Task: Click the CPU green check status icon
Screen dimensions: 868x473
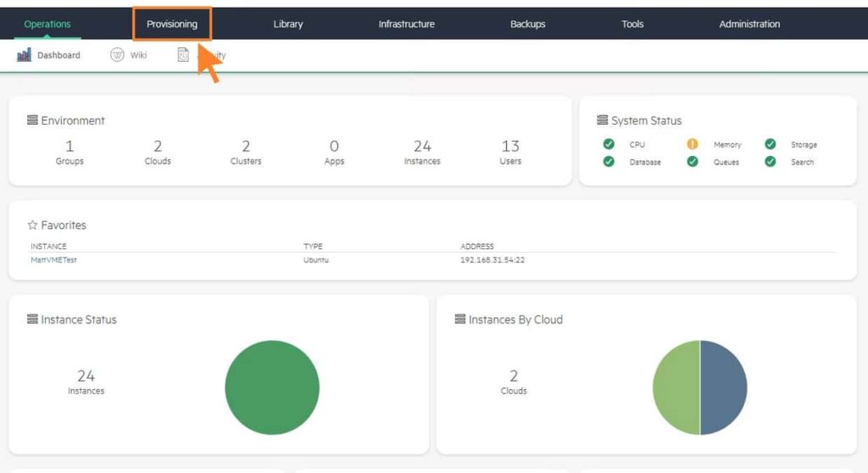Action: point(609,144)
